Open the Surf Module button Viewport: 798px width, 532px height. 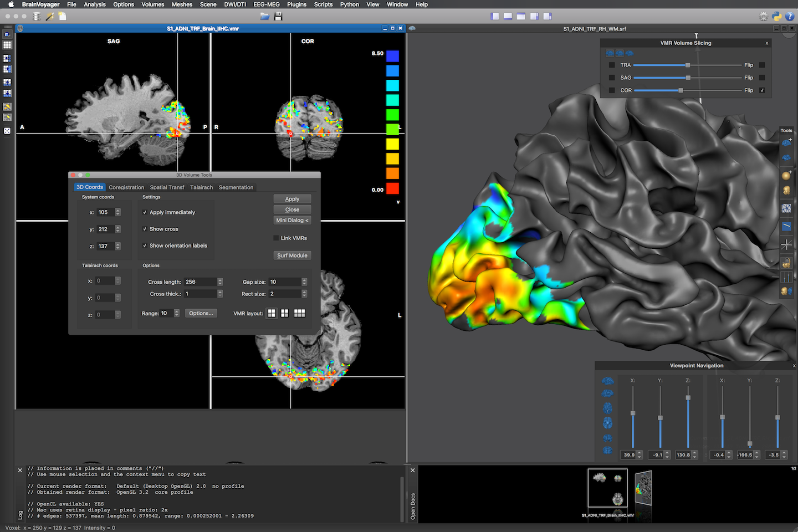pyautogui.click(x=292, y=255)
